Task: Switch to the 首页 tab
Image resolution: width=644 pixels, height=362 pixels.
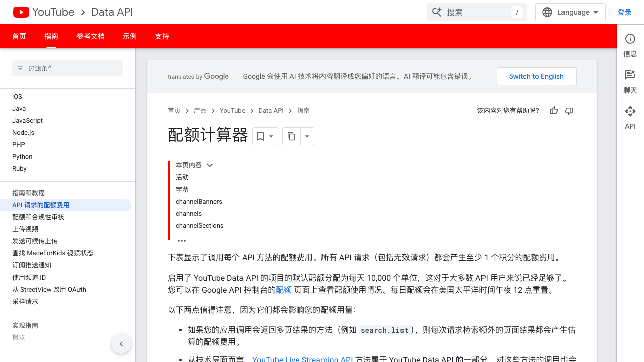Action: 19,36
